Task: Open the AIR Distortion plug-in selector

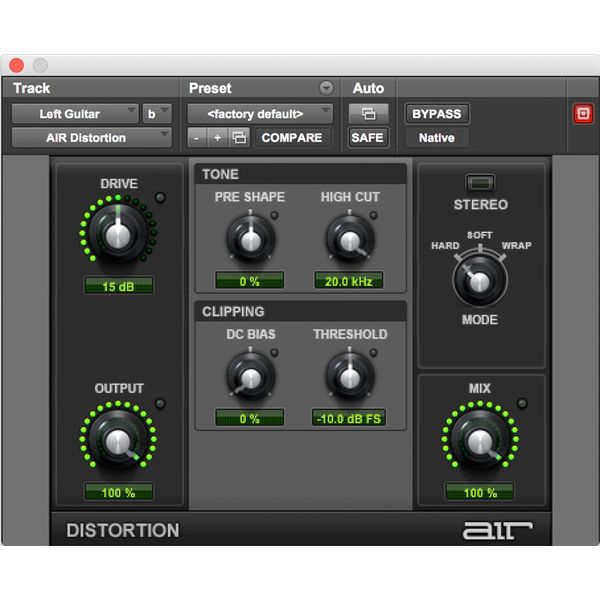Action: pyautogui.click(x=91, y=137)
